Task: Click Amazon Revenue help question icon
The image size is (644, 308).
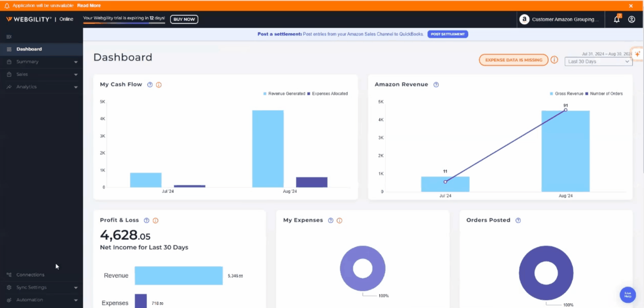Action: pos(436,85)
